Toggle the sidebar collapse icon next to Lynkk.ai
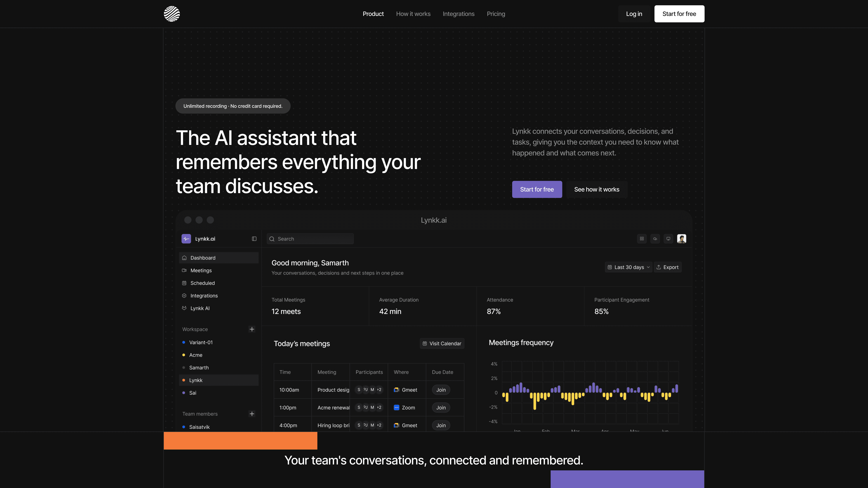868x488 pixels. [x=254, y=239]
